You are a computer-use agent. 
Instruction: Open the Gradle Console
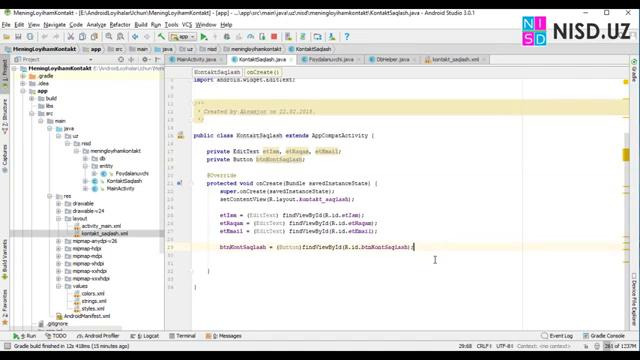tap(604, 336)
